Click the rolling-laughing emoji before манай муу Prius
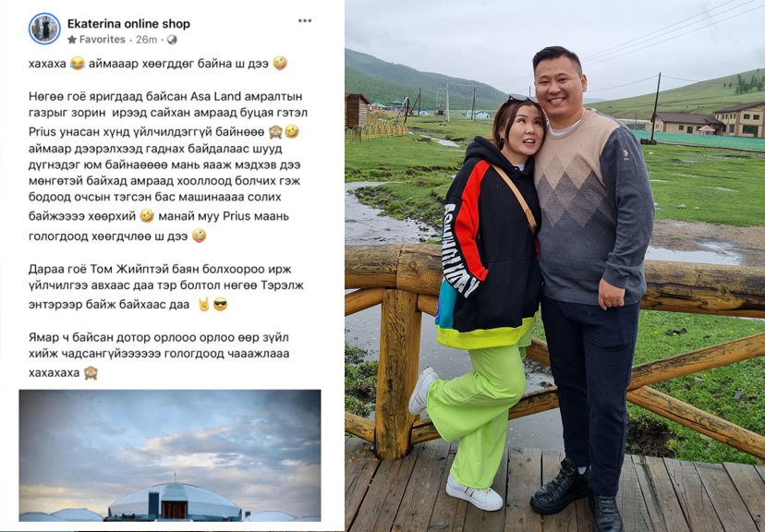Viewport: 765px width, 532px height. tap(147, 216)
